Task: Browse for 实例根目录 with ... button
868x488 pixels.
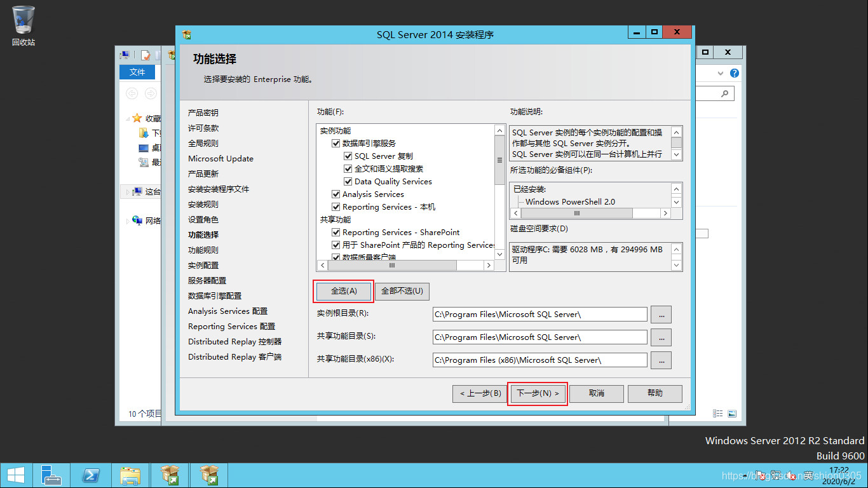Action: pos(661,315)
